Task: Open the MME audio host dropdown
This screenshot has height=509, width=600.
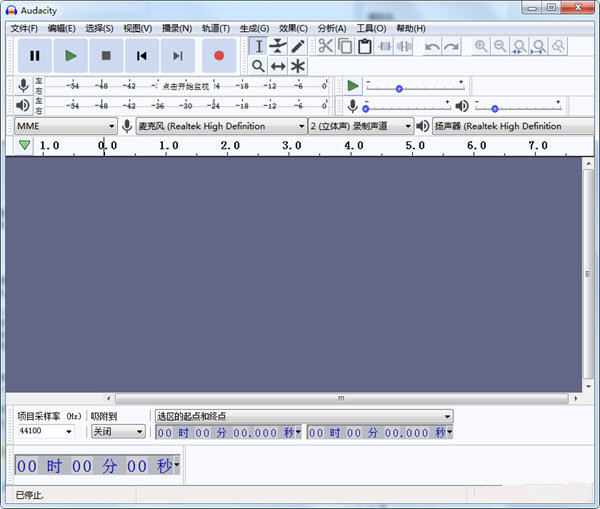Action: click(66, 126)
